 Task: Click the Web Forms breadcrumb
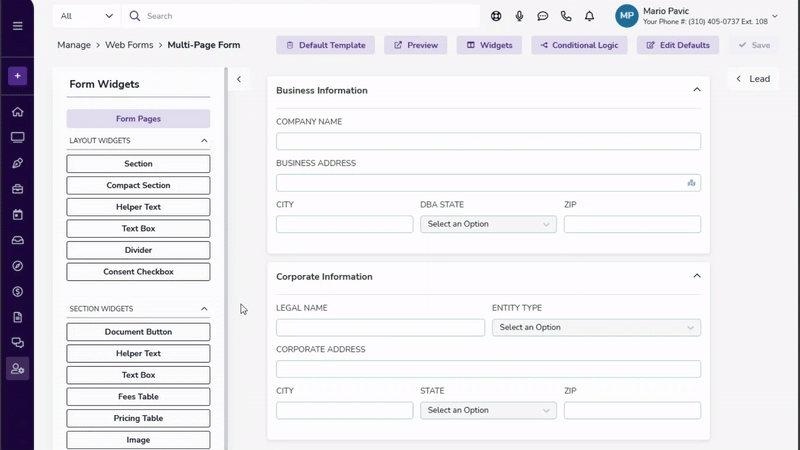(x=131, y=45)
